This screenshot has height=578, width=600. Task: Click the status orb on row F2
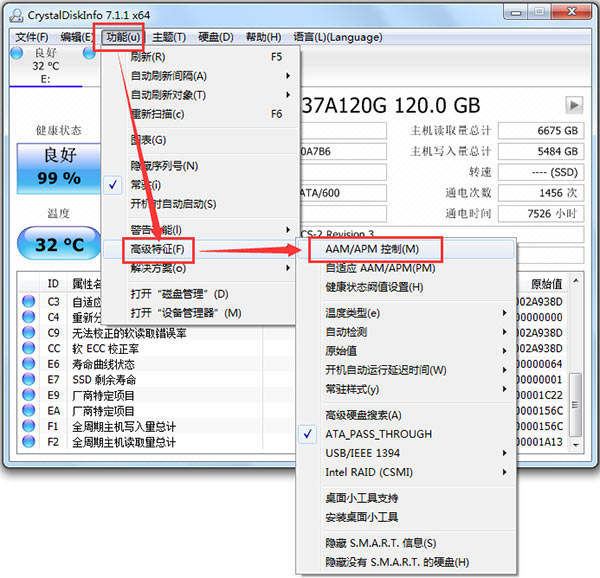tap(29, 442)
